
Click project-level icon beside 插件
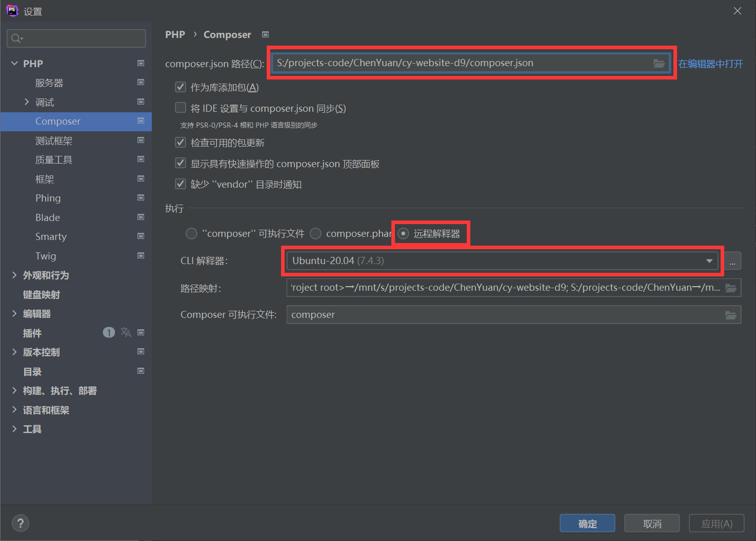pyautogui.click(x=141, y=332)
